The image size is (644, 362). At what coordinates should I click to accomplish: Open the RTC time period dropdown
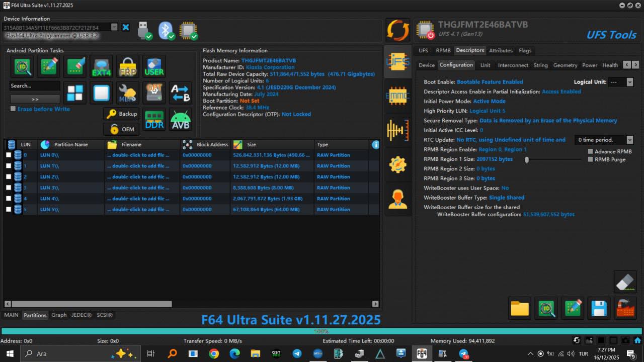pos(630,140)
